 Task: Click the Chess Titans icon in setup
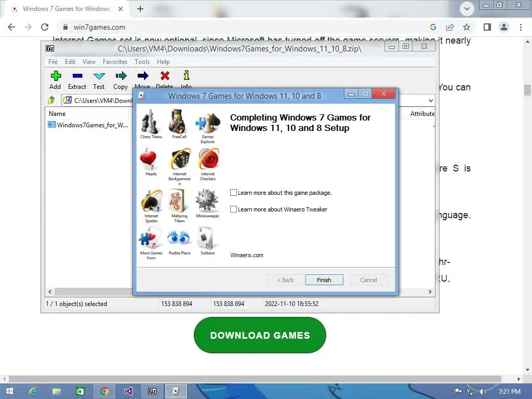pyautogui.click(x=151, y=122)
